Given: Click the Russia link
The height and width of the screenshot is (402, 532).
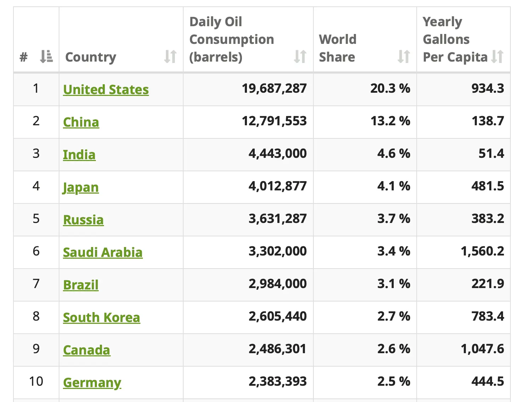Looking at the screenshot, I should tap(83, 220).
